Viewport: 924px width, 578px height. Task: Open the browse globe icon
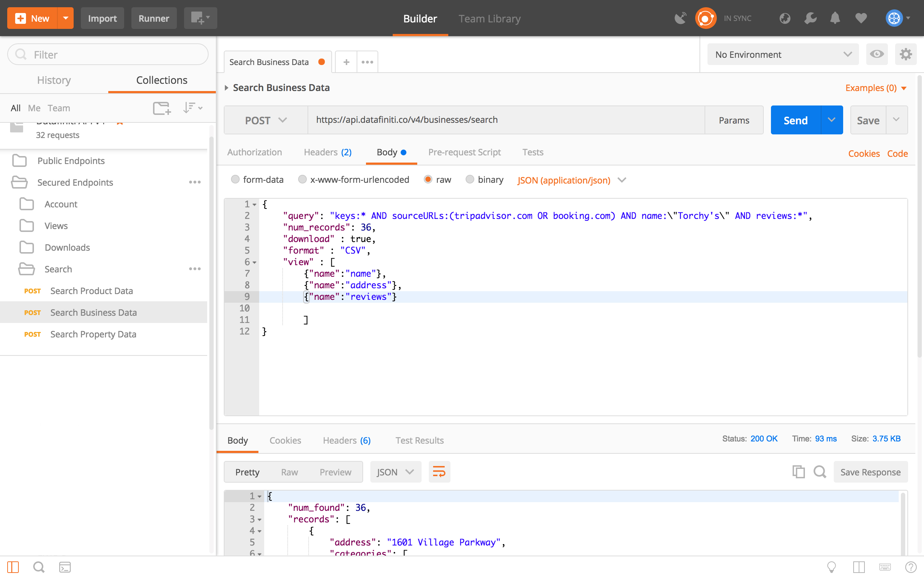[x=785, y=18]
